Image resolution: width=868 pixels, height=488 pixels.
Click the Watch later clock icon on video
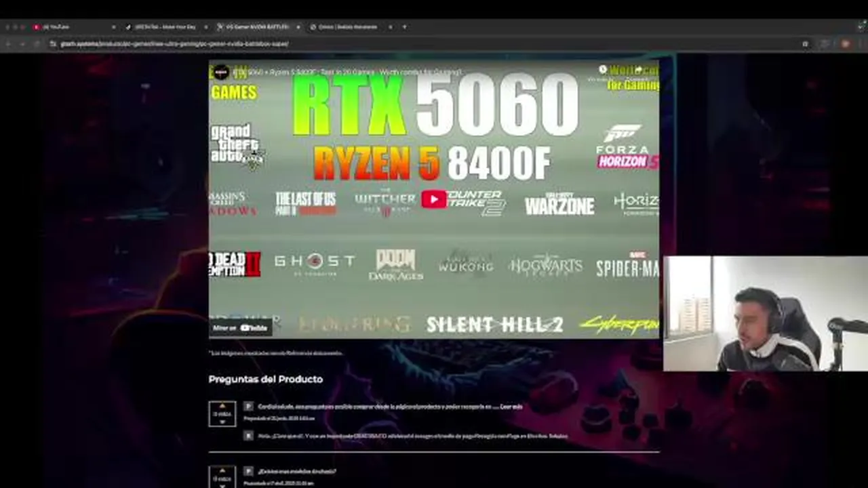point(603,70)
